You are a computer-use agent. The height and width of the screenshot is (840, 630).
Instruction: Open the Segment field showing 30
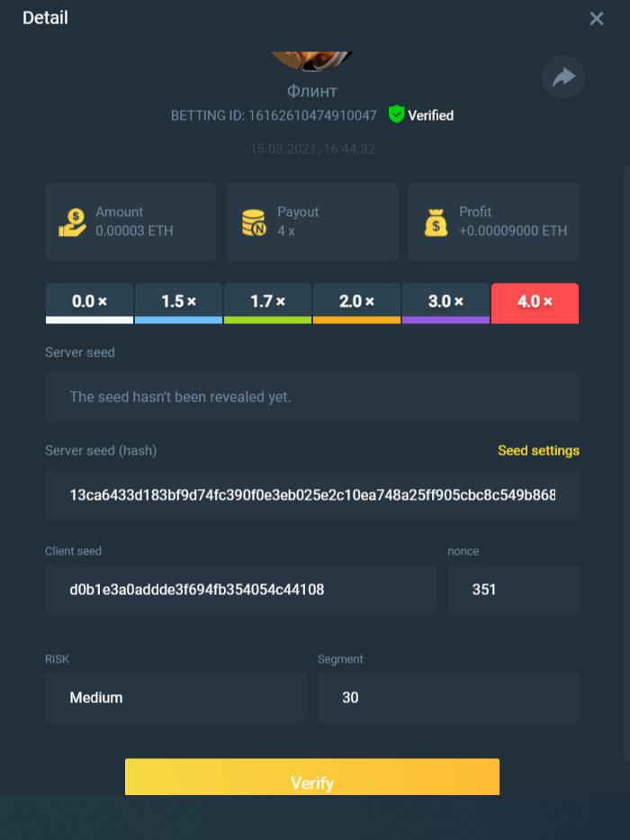coord(448,698)
